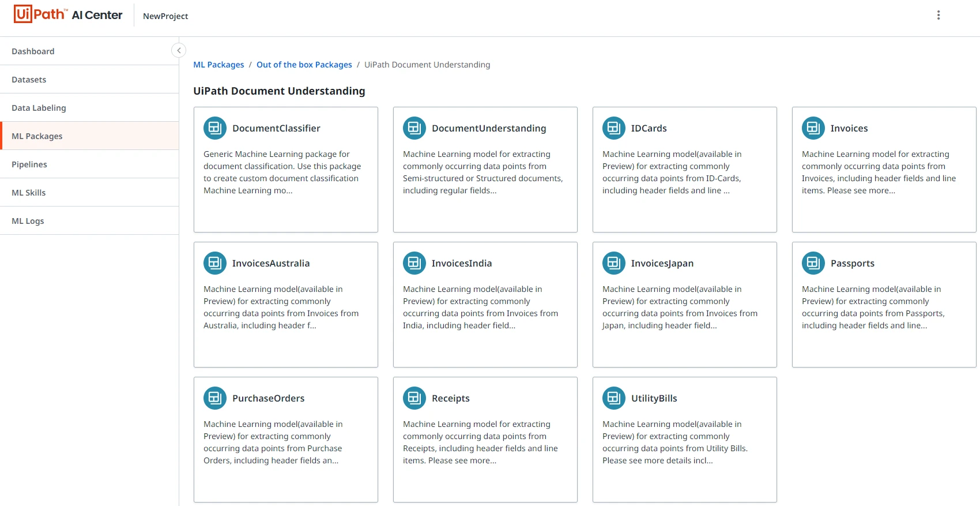This screenshot has width=980, height=506.
Task: Open the PurchaseOrders package title
Action: 269,398
